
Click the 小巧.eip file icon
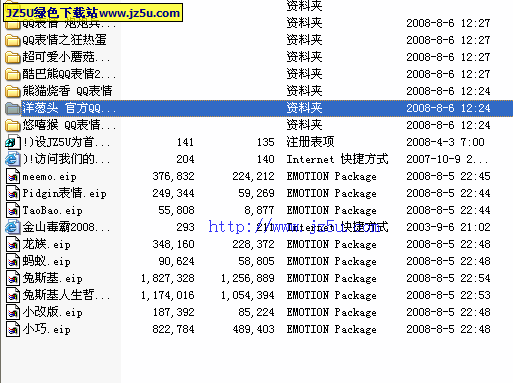click(13, 329)
